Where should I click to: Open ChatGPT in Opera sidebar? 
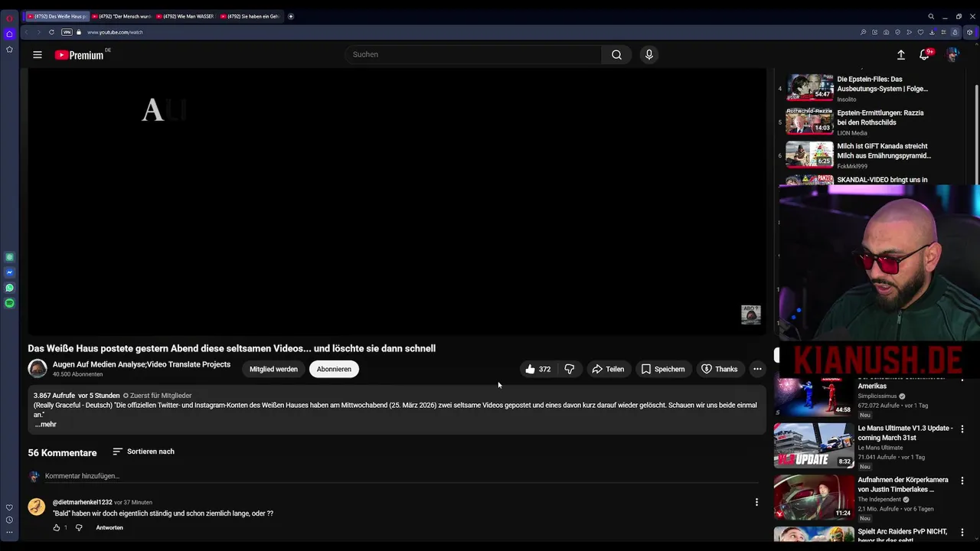pos(9,257)
